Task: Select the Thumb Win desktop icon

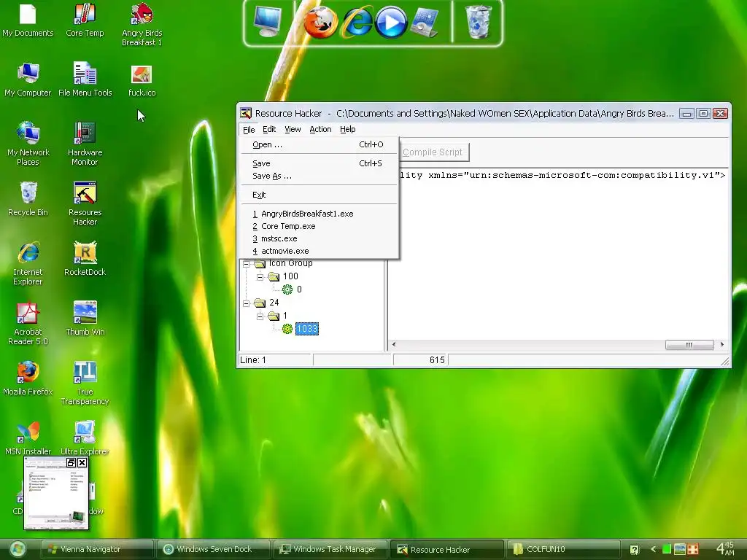Action: 85,319
